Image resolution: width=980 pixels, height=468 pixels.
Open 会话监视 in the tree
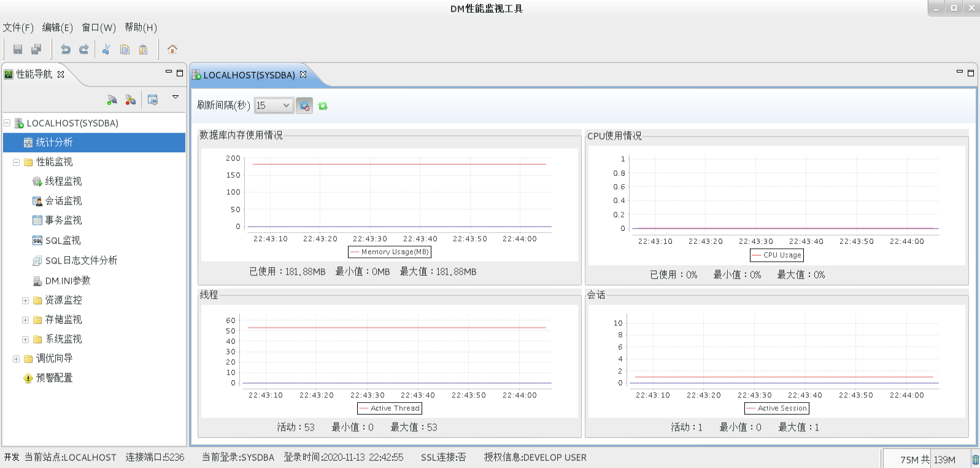coord(63,201)
